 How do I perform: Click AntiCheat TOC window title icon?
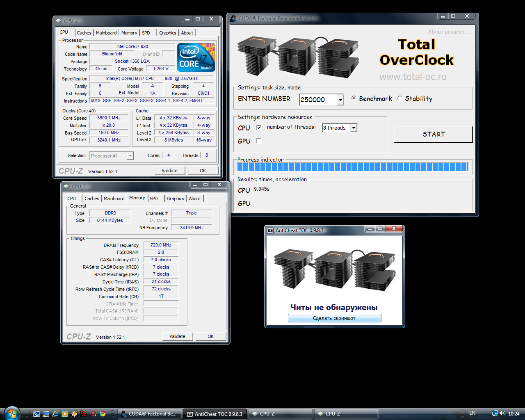270,231
